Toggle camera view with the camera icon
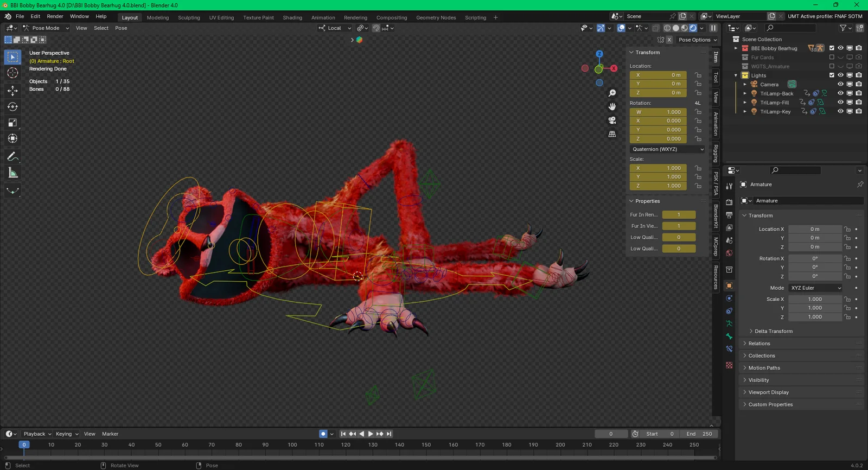 pyautogui.click(x=612, y=120)
